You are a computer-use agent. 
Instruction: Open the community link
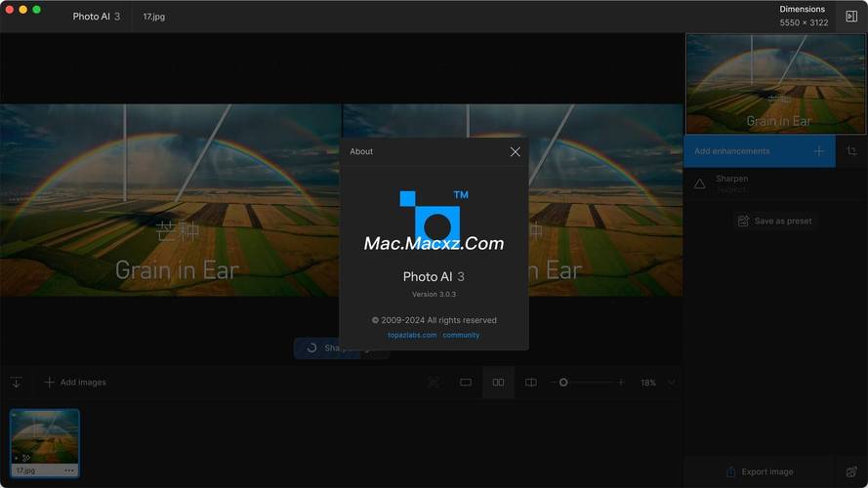tap(461, 335)
